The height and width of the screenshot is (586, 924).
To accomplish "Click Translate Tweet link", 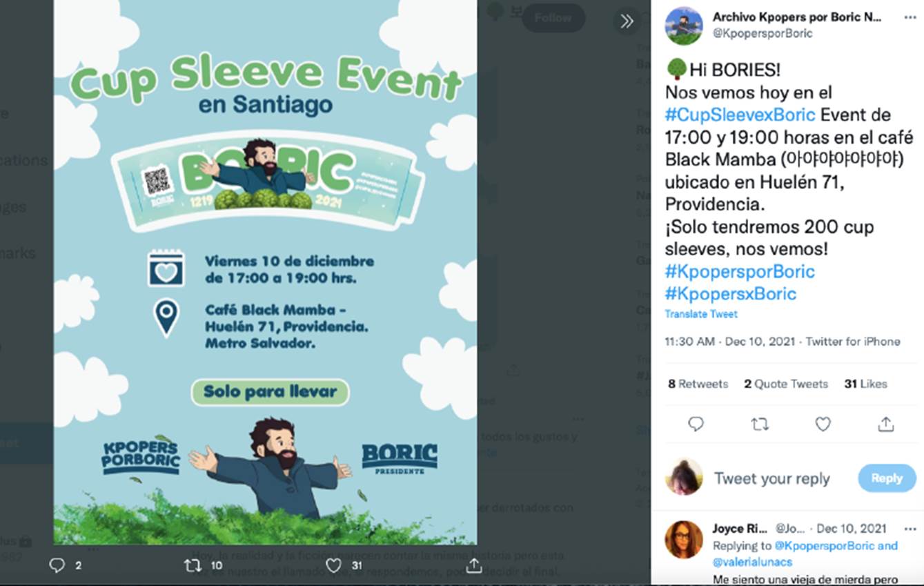I will click(701, 314).
